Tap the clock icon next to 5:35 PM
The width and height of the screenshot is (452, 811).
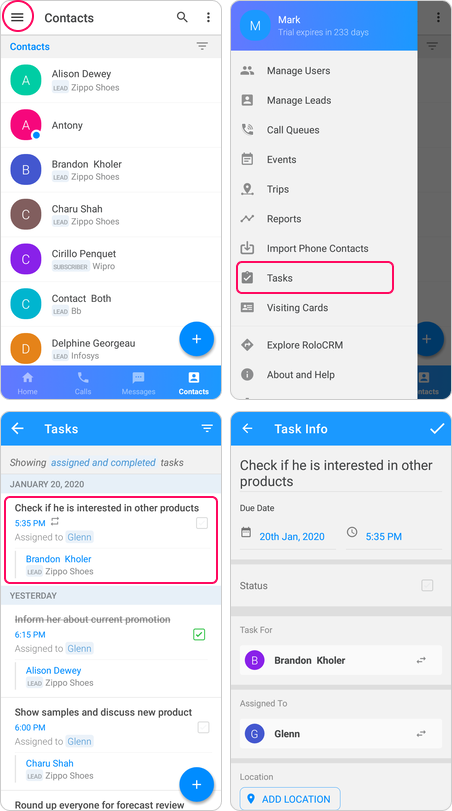[352, 532]
